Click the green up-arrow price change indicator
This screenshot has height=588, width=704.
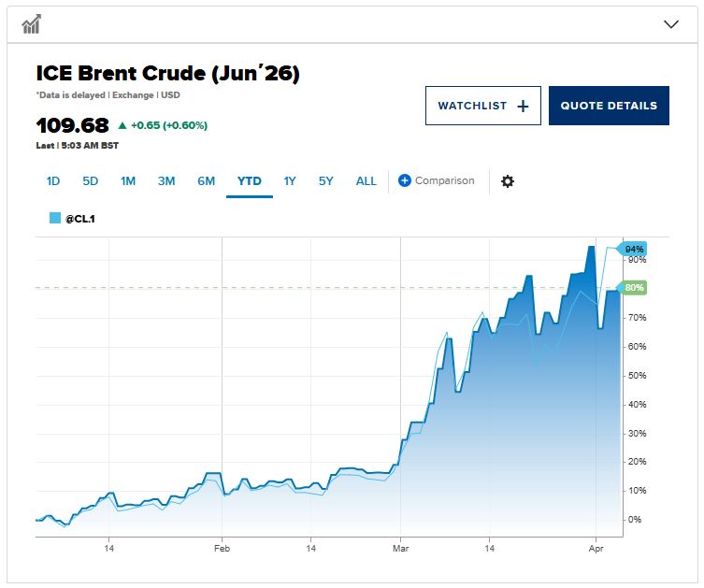122,125
